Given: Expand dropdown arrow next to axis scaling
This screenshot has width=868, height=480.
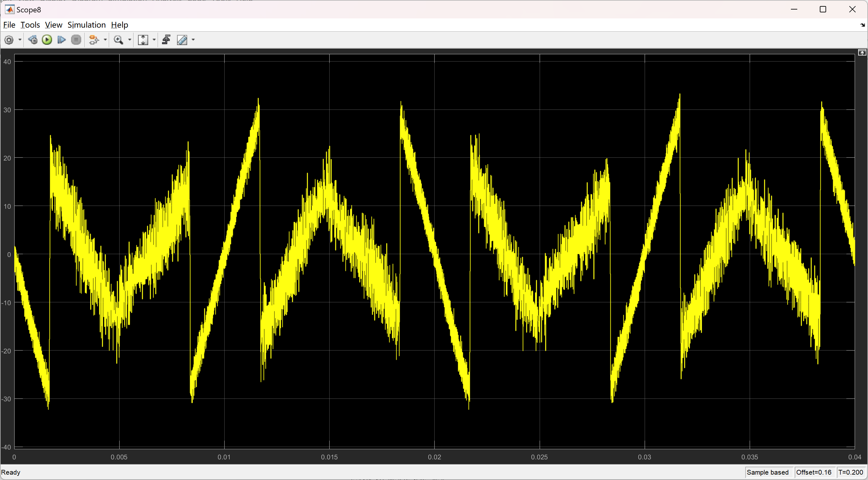Looking at the screenshot, I should (x=154, y=40).
